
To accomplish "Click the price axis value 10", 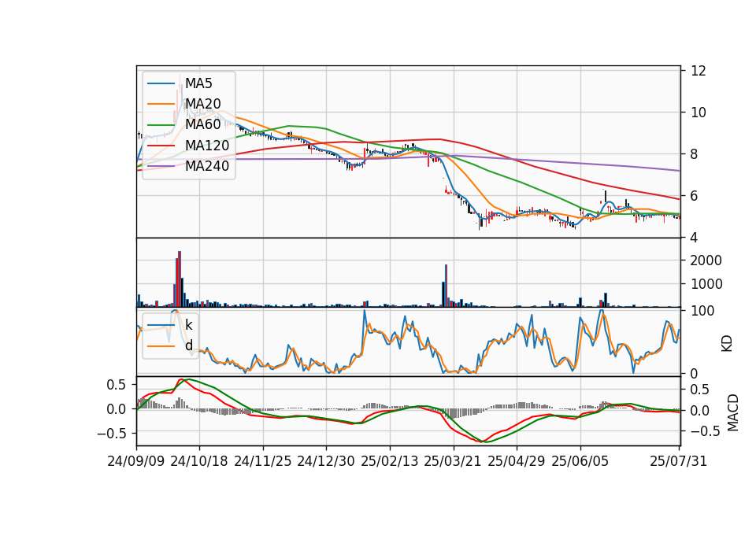I will [x=699, y=113].
